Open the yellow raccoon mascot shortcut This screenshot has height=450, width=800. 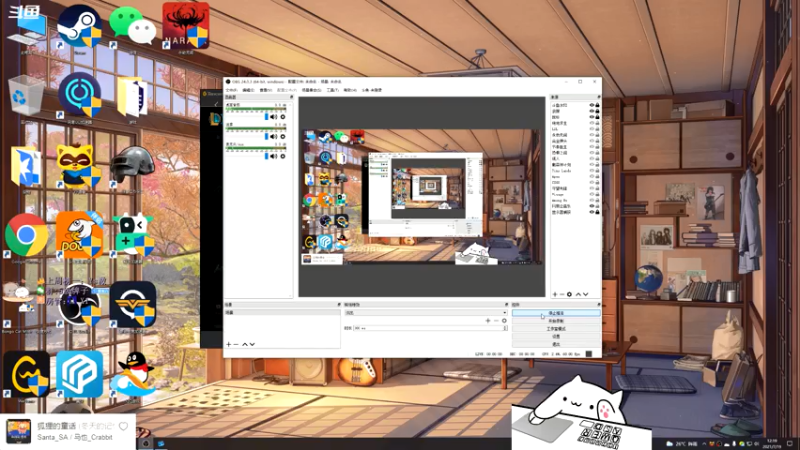78,166
